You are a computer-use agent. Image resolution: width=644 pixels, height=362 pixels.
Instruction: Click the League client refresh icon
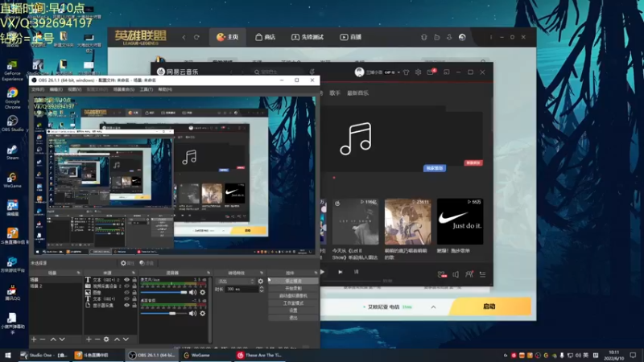(196, 37)
